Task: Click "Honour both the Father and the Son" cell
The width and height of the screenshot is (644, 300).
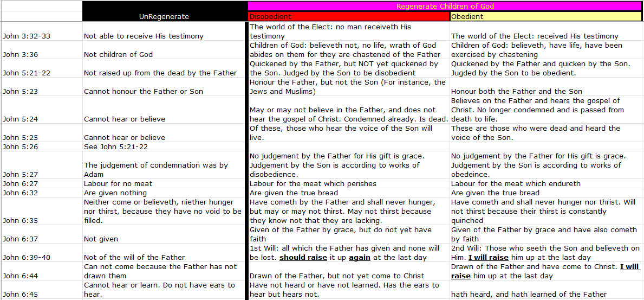Action: 517,91
